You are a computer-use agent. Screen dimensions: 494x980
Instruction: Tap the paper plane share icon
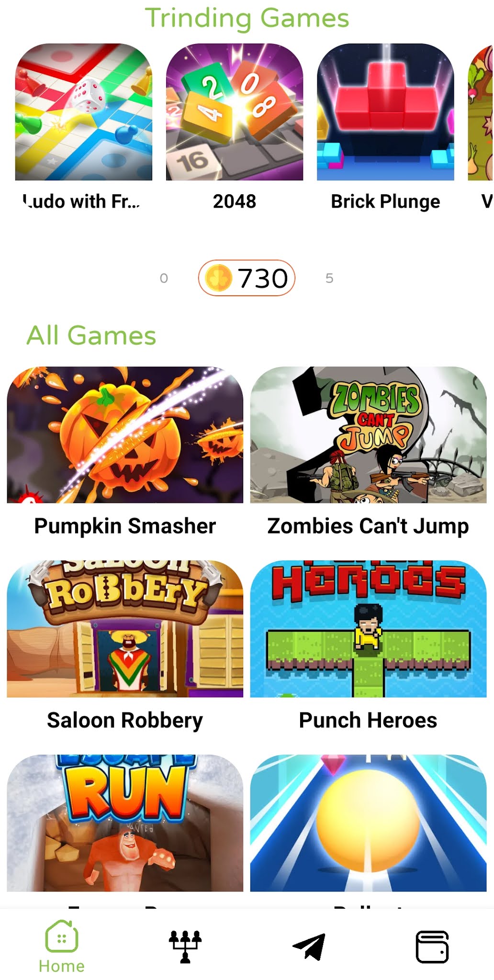tap(309, 947)
